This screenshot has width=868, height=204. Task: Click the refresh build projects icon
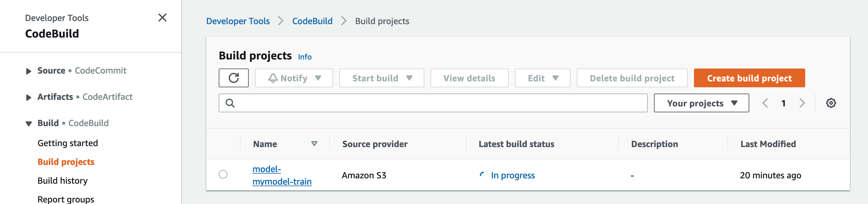[x=233, y=78]
